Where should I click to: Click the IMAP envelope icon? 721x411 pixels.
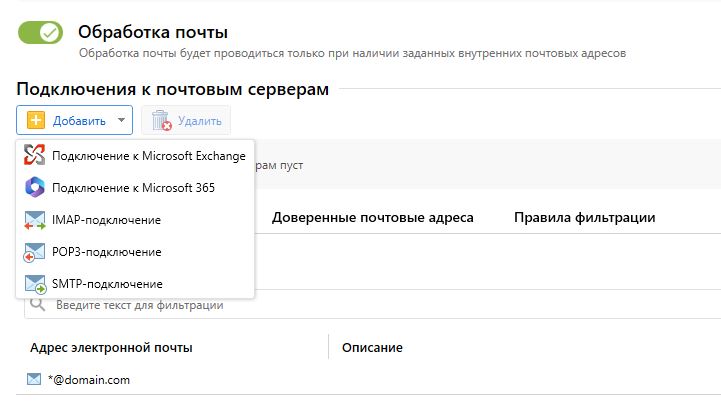pos(34,220)
